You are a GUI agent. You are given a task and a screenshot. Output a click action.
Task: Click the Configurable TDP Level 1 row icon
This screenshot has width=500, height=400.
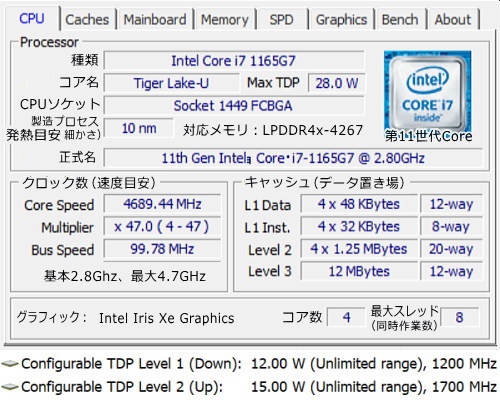(10, 364)
